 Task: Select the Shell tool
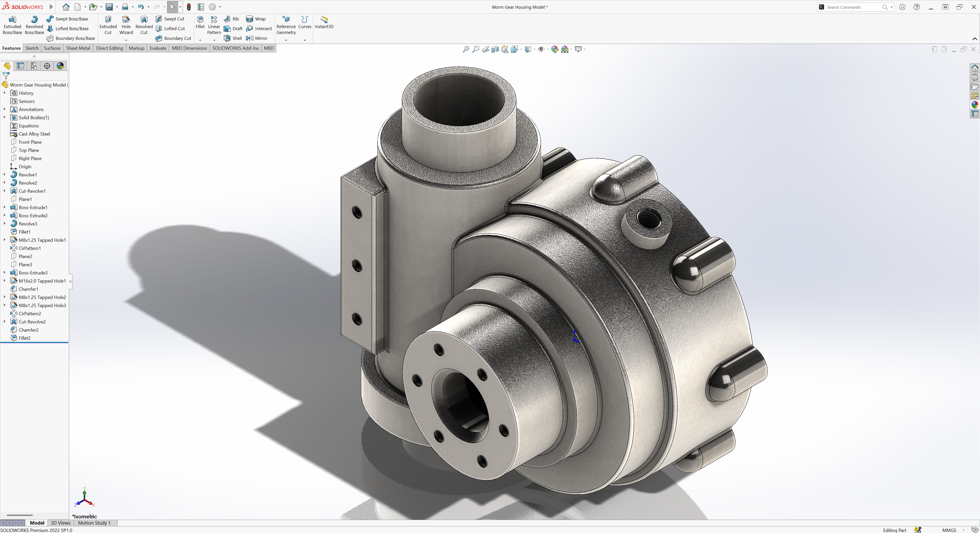[233, 38]
